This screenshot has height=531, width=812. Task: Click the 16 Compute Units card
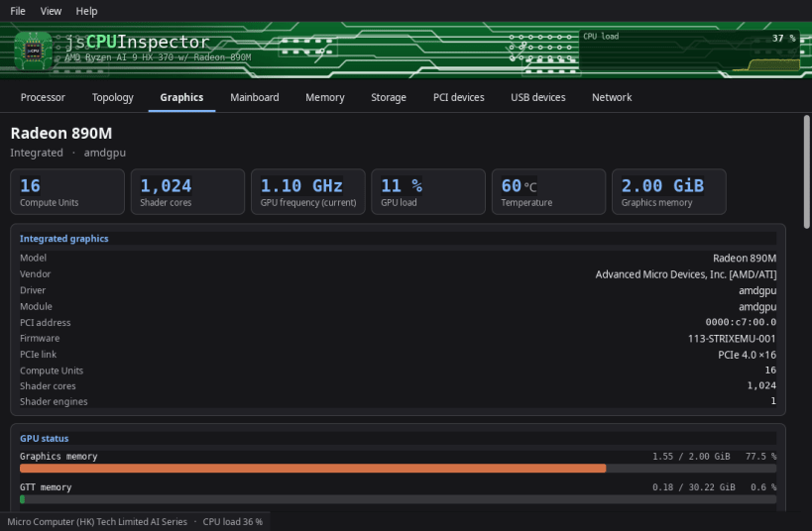[67, 191]
